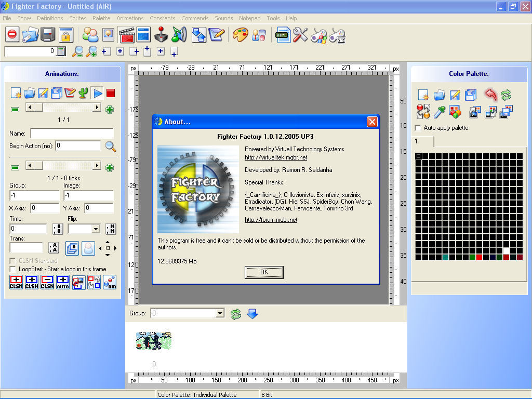Open Sounds via music speaker icon

tap(179, 34)
